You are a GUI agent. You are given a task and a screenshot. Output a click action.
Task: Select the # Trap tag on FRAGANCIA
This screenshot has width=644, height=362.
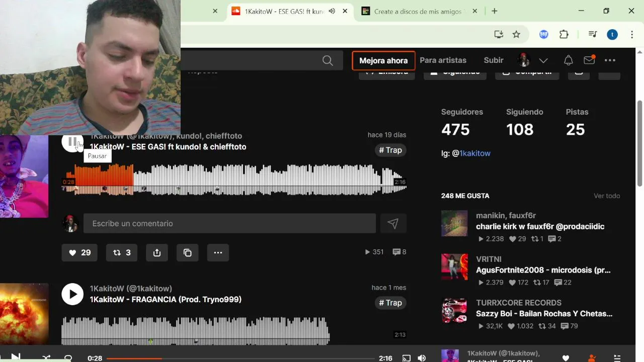pyautogui.click(x=390, y=303)
